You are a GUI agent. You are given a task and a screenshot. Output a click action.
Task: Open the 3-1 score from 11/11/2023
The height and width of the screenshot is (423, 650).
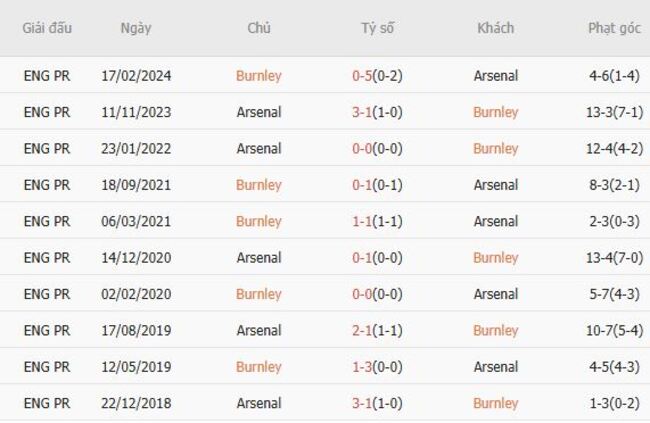click(x=363, y=112)
